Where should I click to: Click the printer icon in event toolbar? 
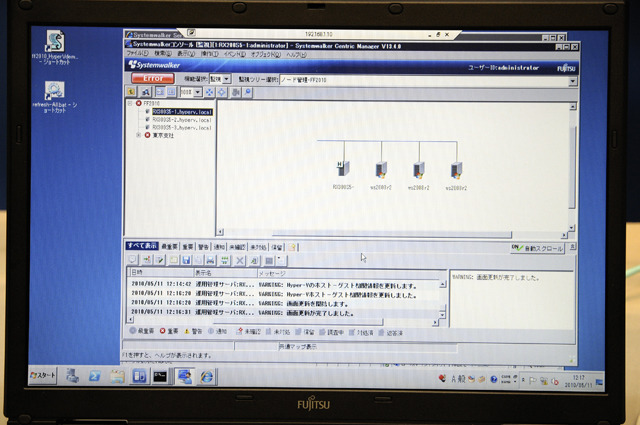point(210,260)
